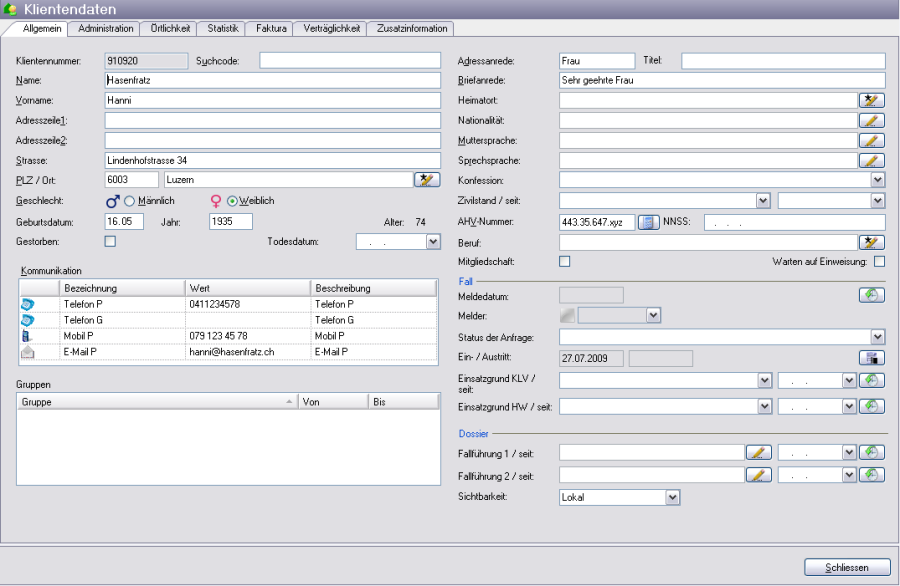Click the history icon next to Meldedatum
The image size is (900, 586).
(872, 295)
